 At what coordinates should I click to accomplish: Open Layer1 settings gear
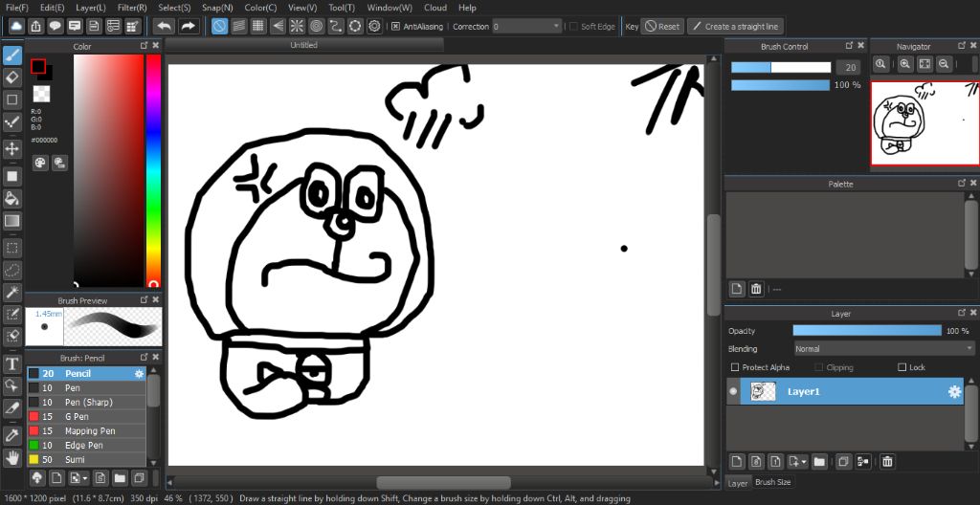[954, 392]
